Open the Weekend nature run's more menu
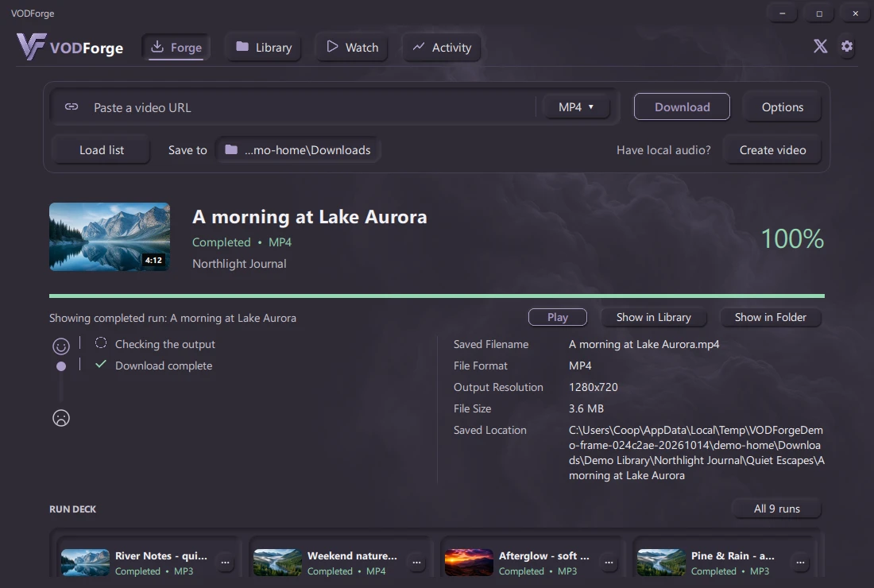874x588 pixels. click(x=417, y=563)
